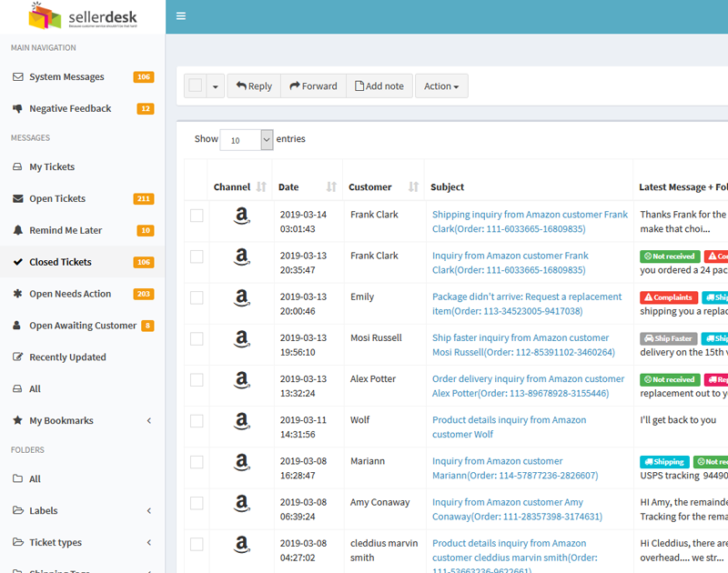Screen dimensions: 728x573
Task: Open Remind Me Later bell item
Action: click(66, 231)
